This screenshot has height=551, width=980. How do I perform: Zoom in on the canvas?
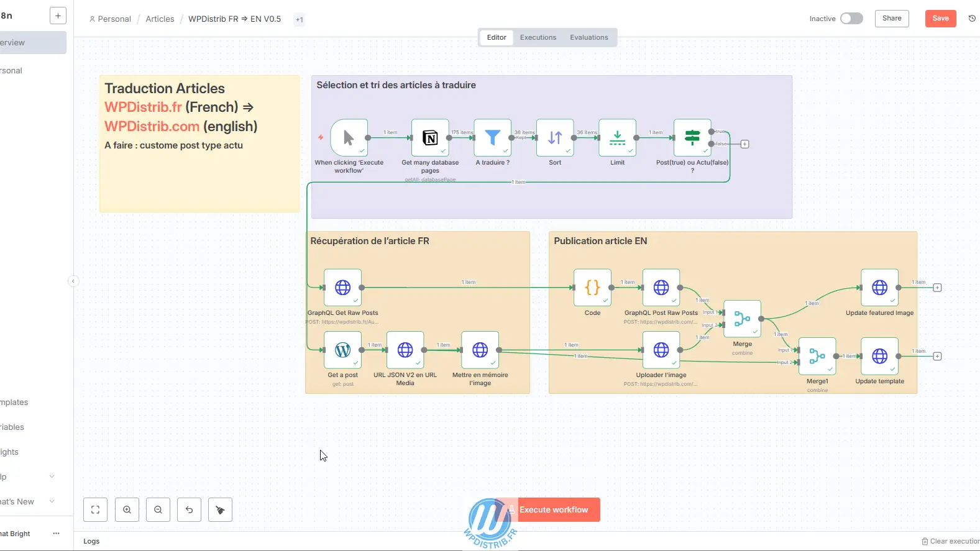point(127,509)
